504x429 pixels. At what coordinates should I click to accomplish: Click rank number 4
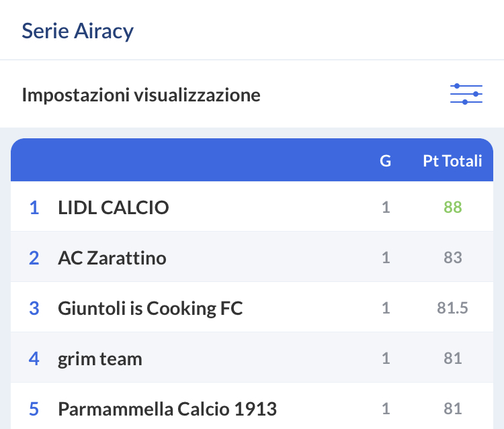[x=34, y=359]
